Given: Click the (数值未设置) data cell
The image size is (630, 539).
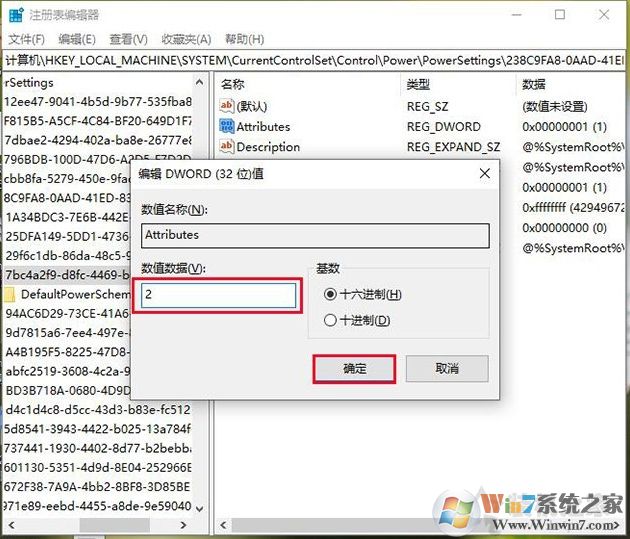Looking at the screenshot, I should pyautogui.click(x=555, y=107).
